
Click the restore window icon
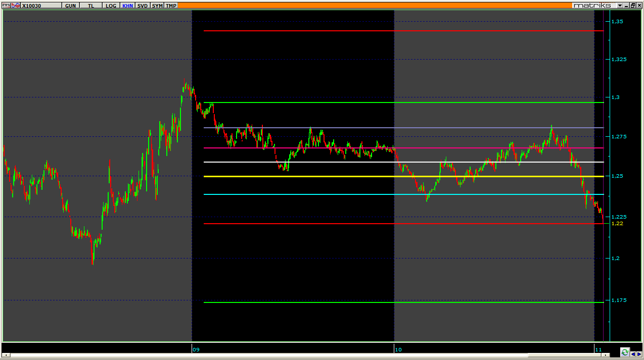point(632,5)
